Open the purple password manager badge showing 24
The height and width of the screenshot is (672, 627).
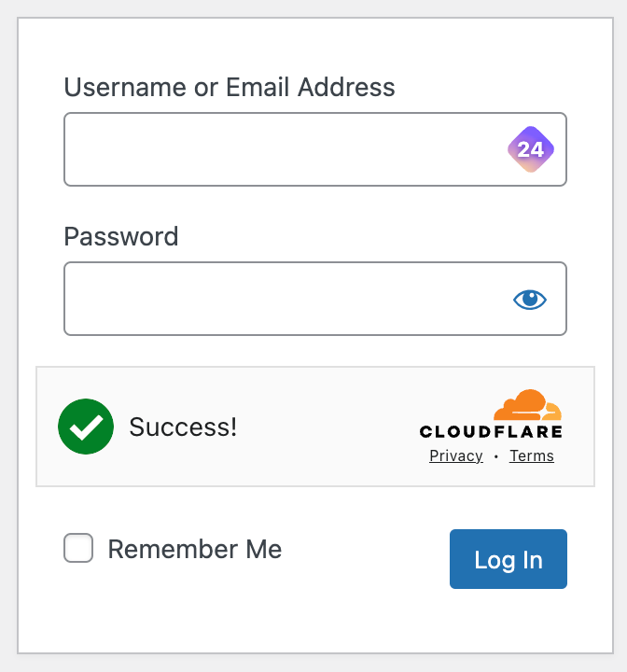point(531,149)
